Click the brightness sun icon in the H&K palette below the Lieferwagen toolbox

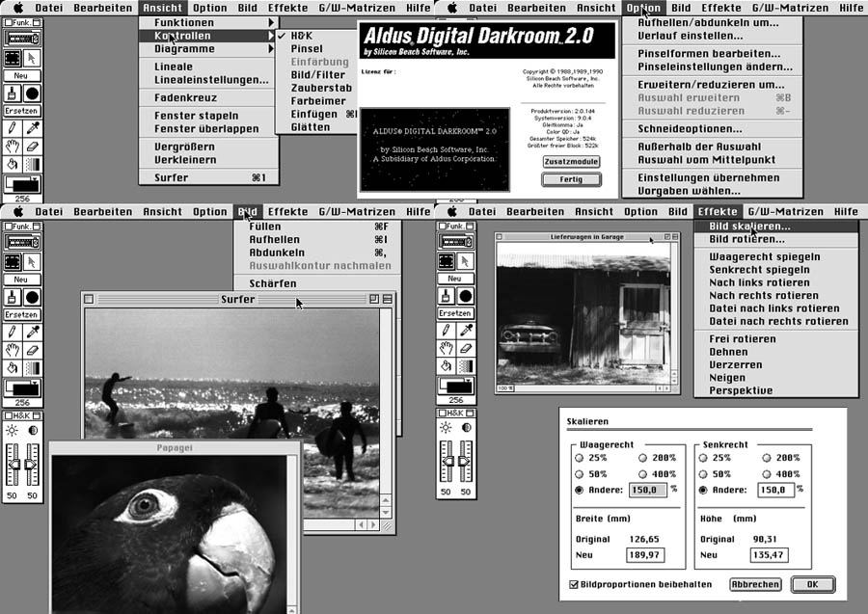447,428
